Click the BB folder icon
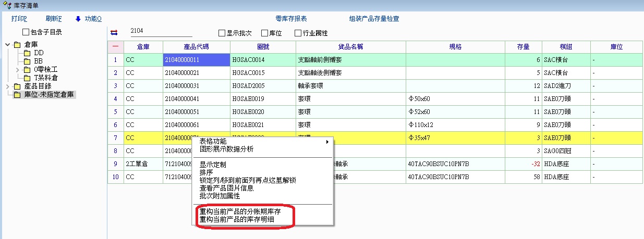The height and width of the screenshot is (239, 644). [27, 61]
